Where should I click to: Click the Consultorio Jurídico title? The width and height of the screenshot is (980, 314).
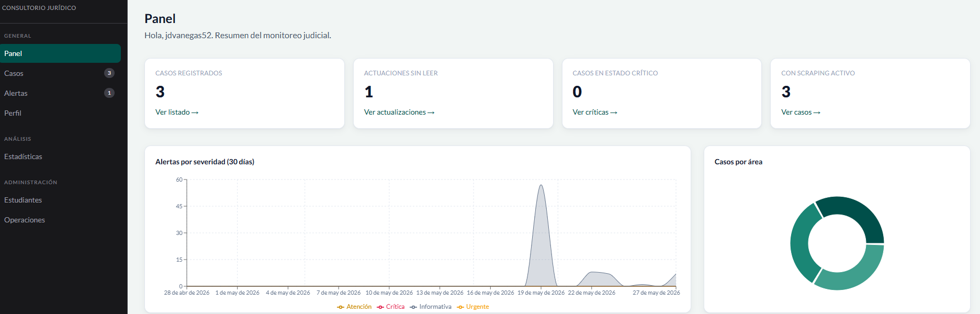[x=39, y=8]
